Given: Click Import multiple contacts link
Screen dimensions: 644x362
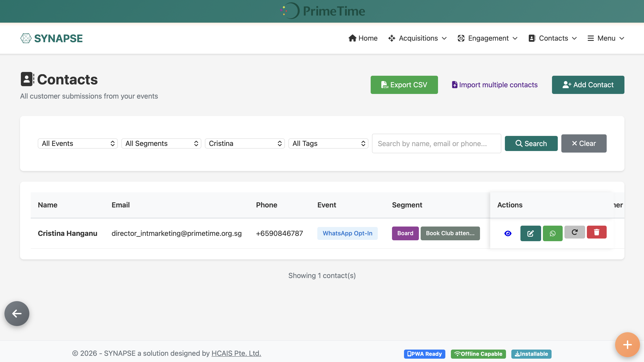Looking at the screenshot, I should point(495,85).
